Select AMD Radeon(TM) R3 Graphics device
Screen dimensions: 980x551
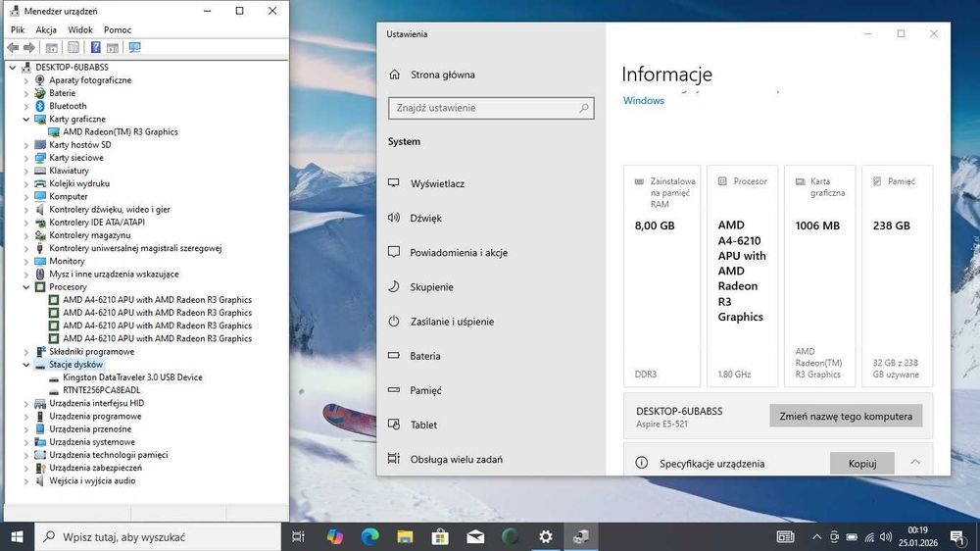click(x=120, y=132)
